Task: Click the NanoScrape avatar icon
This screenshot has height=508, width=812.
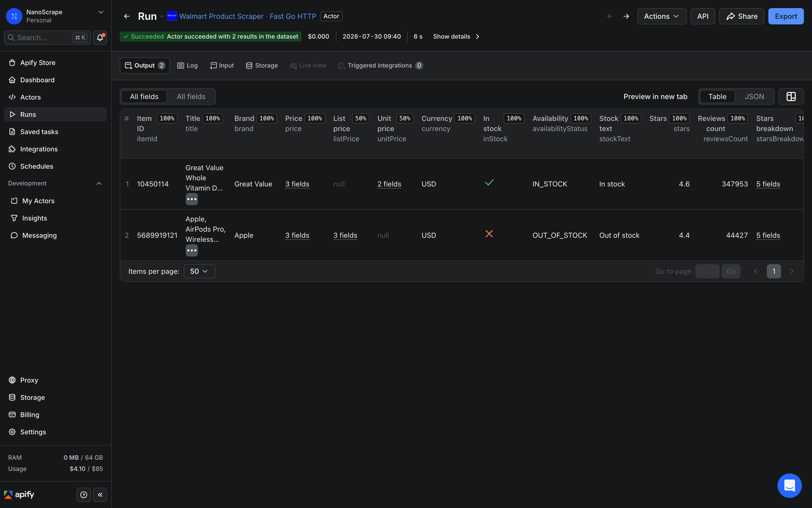Action: (x=14, y=16)
